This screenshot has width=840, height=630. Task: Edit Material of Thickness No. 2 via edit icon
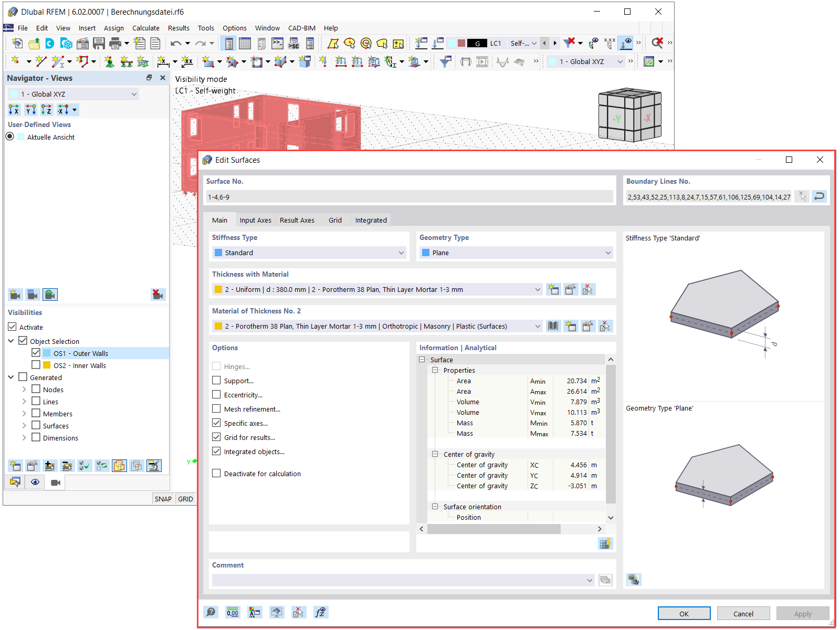587,325
